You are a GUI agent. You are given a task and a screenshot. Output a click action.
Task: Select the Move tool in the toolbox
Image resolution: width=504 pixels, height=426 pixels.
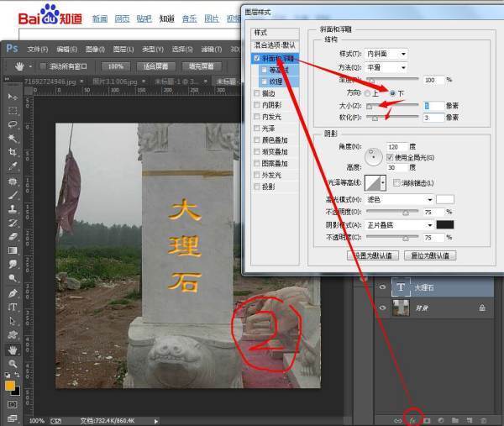13,97
